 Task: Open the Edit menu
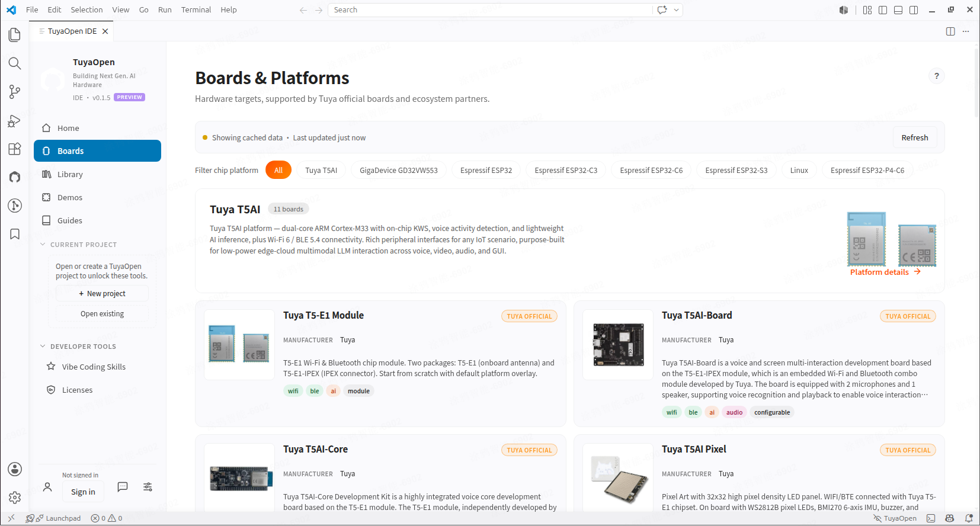(55, 10)
